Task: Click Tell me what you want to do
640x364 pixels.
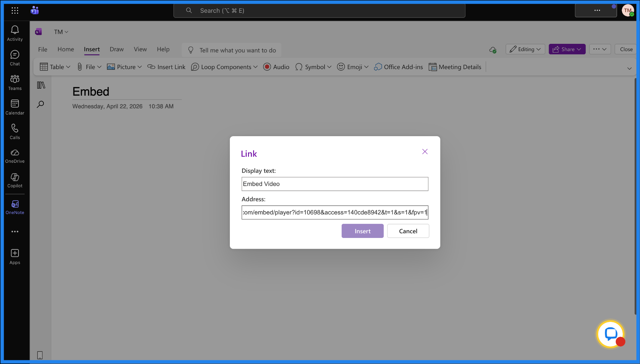Action: (232, 50)
